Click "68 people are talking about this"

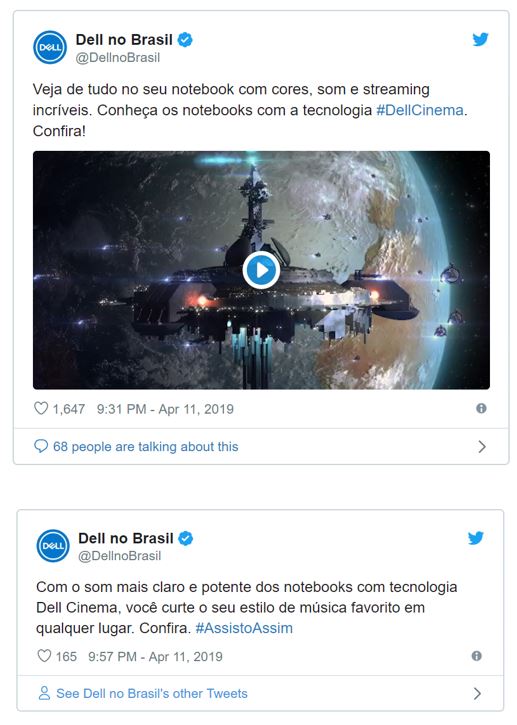(146, 447)
